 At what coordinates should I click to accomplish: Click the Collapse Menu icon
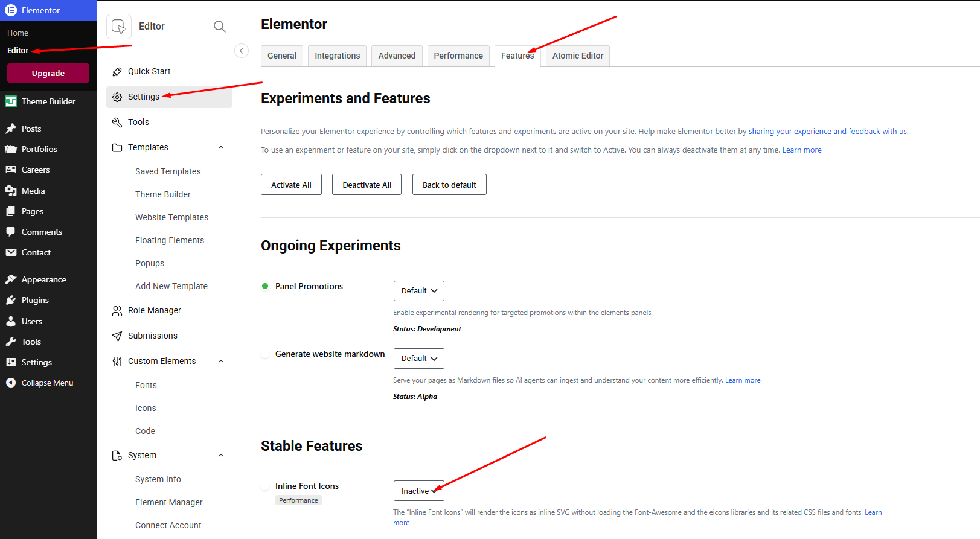click(11, 383)
